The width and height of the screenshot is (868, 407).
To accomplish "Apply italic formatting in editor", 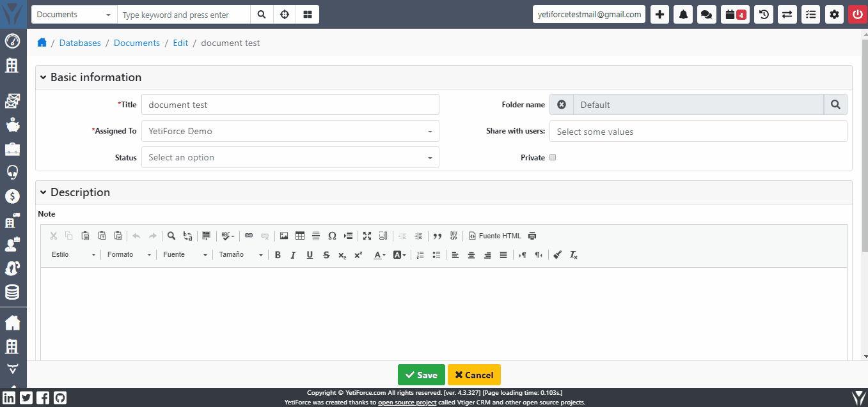I will click(294, 255).
